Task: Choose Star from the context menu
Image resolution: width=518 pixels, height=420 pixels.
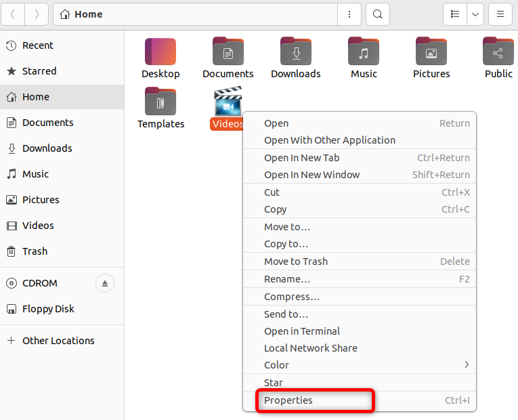Action: click(360, 383)
